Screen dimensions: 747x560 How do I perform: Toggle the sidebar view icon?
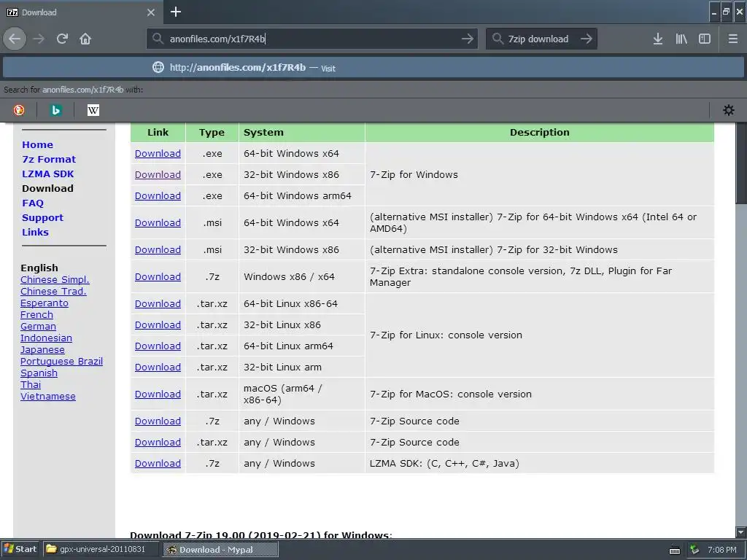point(705,39)
